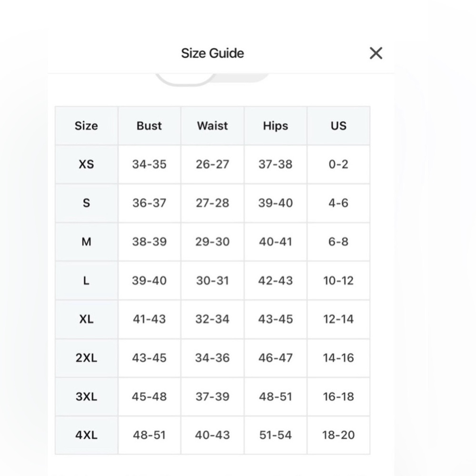Image resolution: width=476 pixels, height=476 pixels.
Task: Close the Size Guide dialog
Action: [x=376, y=53]
